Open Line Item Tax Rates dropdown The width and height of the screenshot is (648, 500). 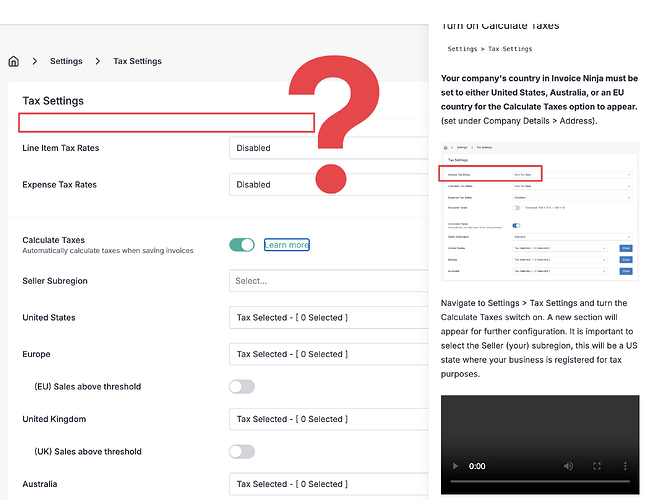(x=329, y=148)
